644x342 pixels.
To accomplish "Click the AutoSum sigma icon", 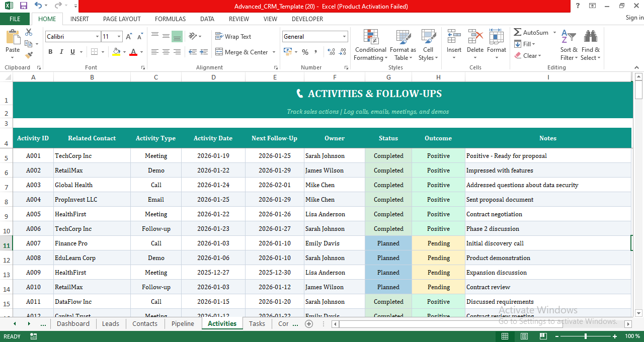I will point(517,32).
